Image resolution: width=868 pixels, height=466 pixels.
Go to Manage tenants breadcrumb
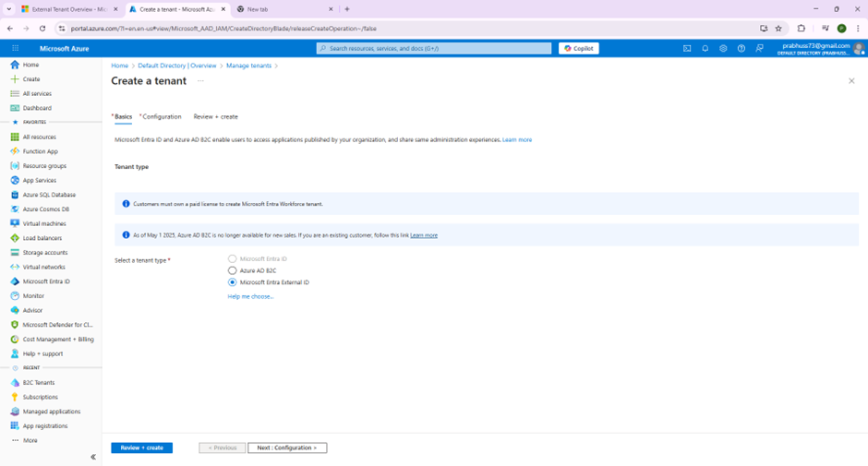(248, 66)
